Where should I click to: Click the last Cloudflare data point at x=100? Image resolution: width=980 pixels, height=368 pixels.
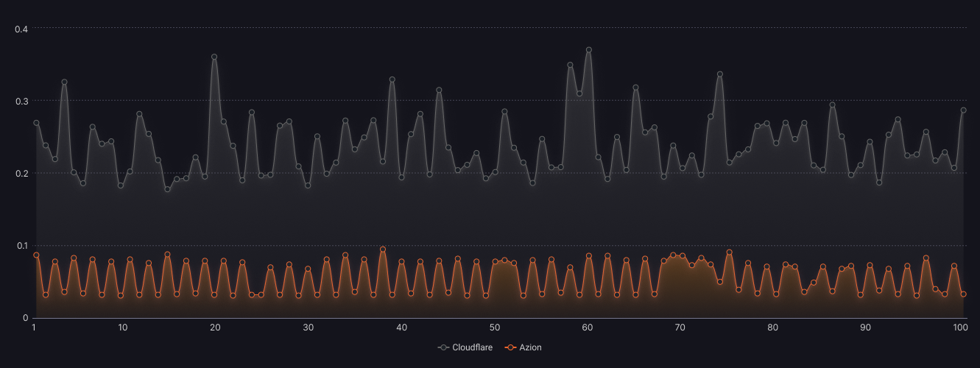pyautogui.click(x=963, y=110)
